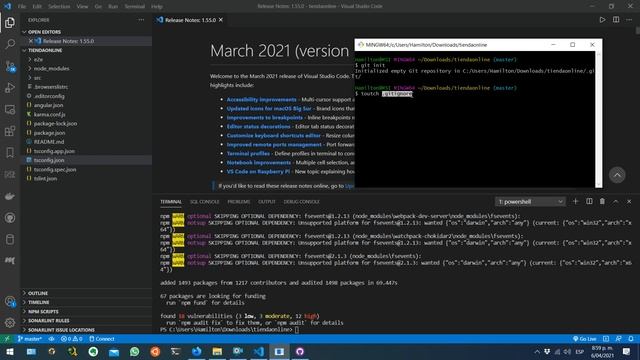640x360 pixels.
Task: Open Run and Debug view
Action: (x=10, y=88)
